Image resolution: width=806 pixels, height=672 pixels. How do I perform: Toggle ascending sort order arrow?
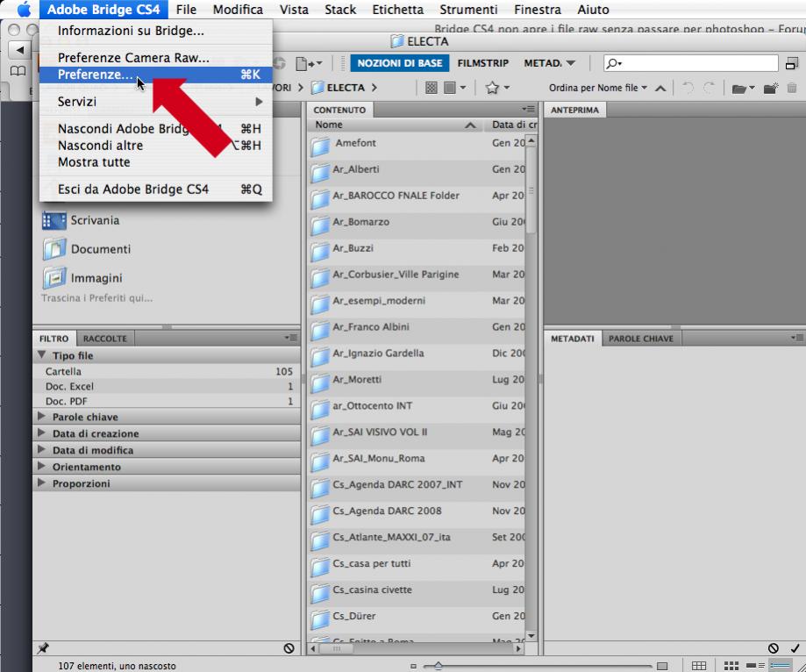(x=661, y=89)
